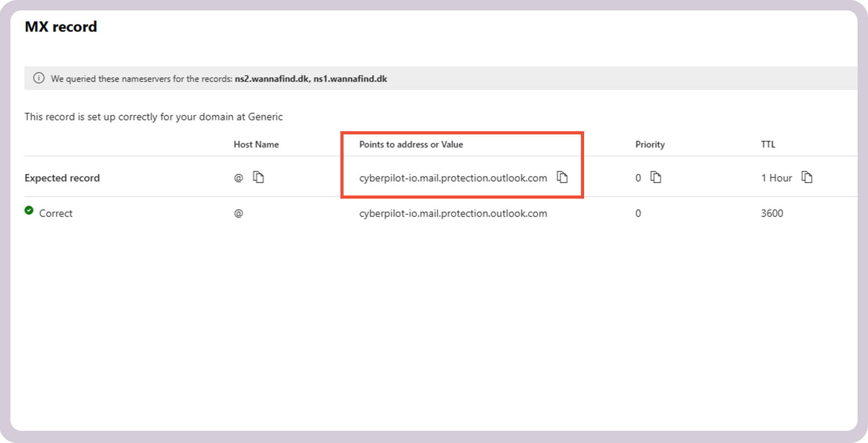Click the info icon in the nameserver banner

(38, 78)
